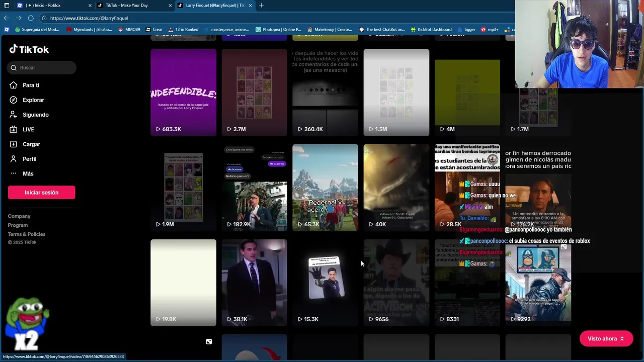The image size is (644, 362).
Task: Open The best ChatBot bookmark
Action: tap(381, 30)
